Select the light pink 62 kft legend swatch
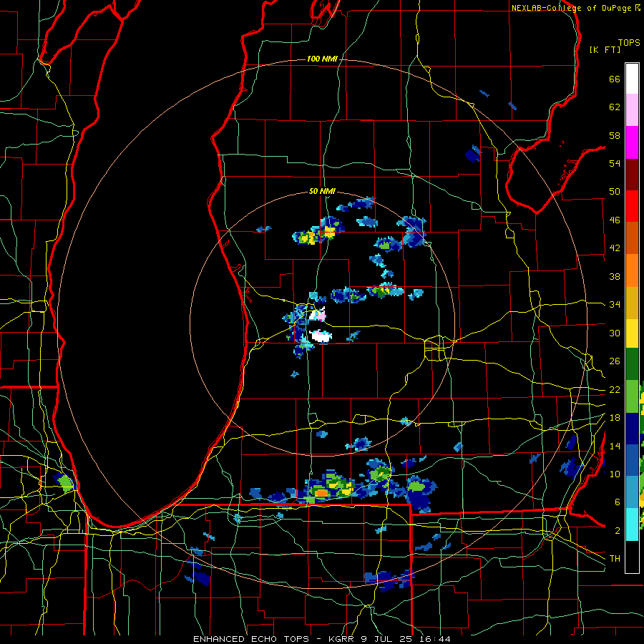 632,110
